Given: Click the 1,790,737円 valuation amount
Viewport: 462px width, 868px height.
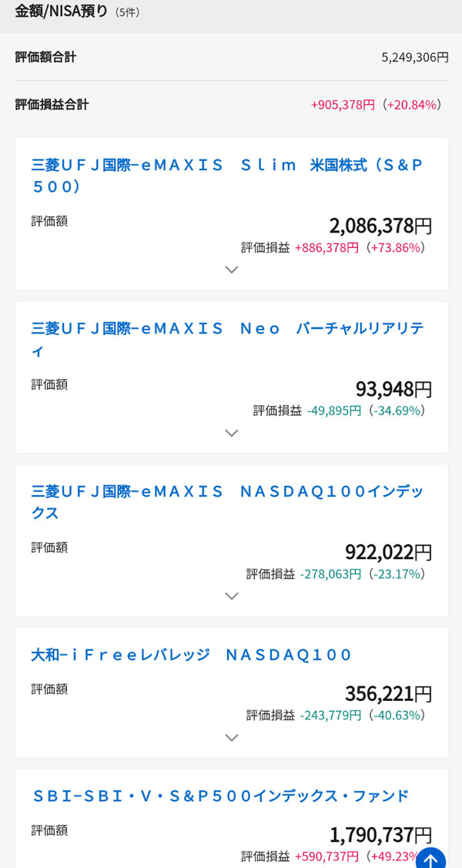Looking at the screenshot, I should 380,835.
